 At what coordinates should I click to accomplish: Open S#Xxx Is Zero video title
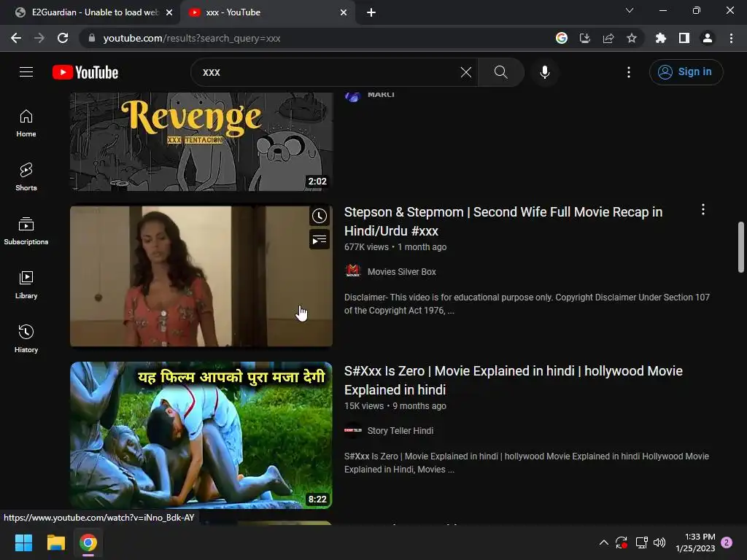click(x=513, y=381)
